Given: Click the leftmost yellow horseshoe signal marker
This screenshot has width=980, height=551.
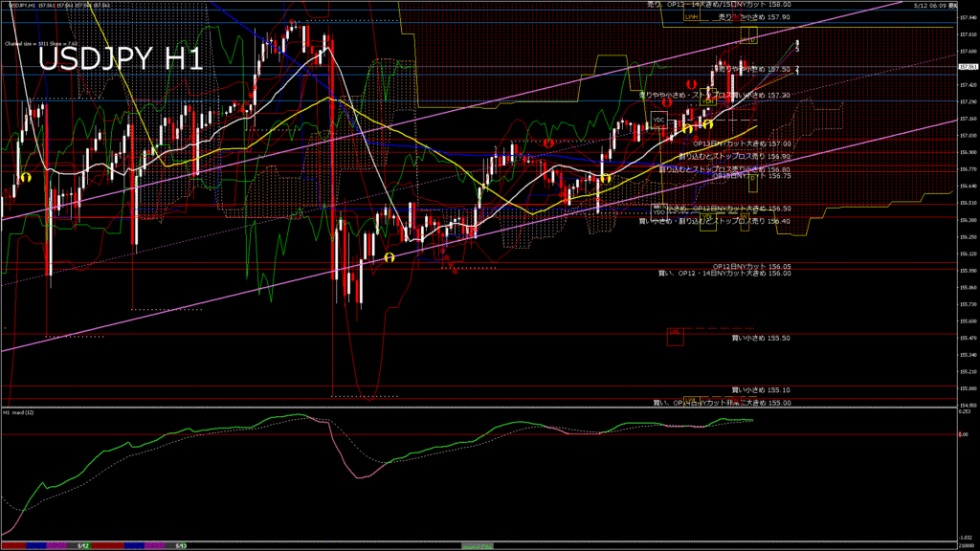Looking at the screenshot, I should (x=26, y=178).
